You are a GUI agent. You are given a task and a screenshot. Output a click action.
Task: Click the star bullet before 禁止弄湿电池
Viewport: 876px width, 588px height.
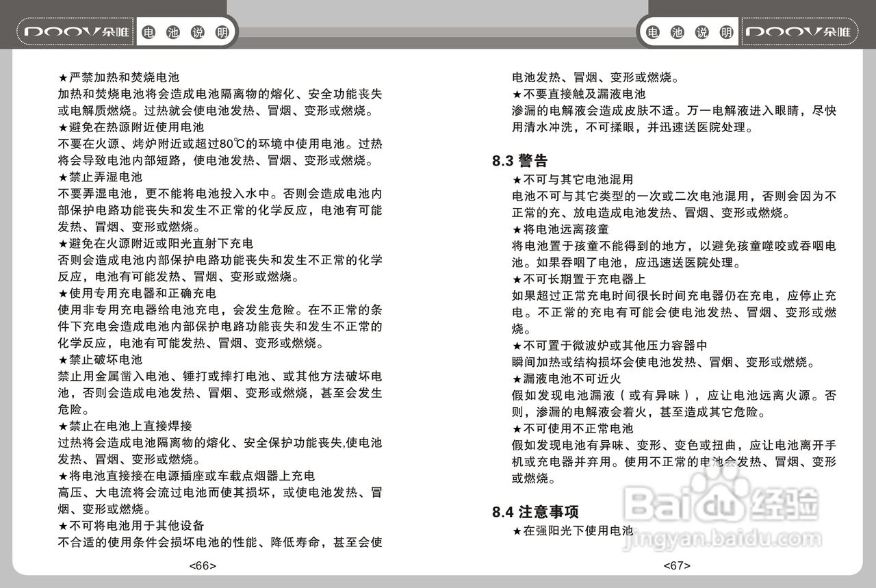coord(62,177)
